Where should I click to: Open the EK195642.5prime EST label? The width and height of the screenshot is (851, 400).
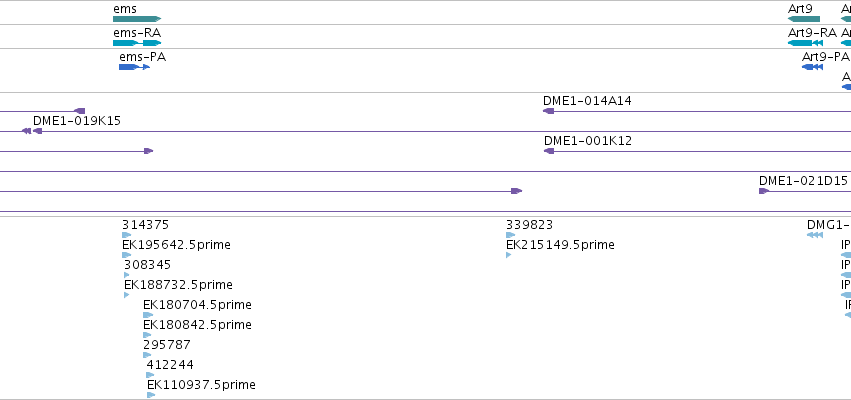(x=176, y=245)
